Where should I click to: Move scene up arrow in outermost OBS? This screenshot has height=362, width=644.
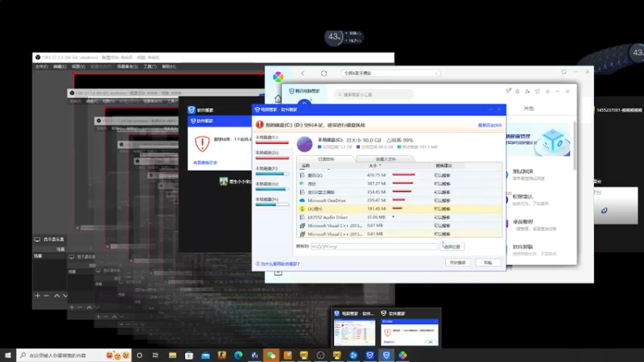56,295
